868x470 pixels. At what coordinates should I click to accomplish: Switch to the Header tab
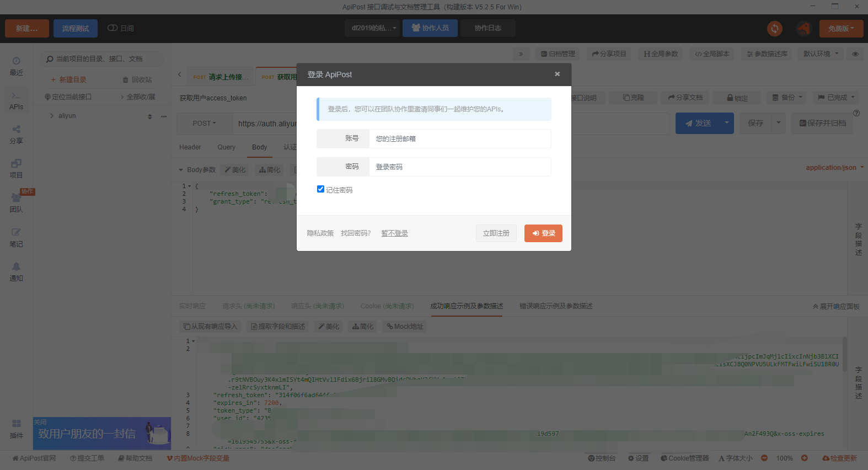tap(190, 147)
